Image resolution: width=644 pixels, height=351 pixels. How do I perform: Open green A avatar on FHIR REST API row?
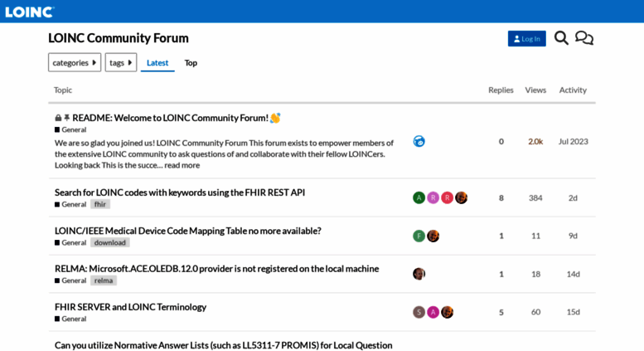click(x=419, y=197)
